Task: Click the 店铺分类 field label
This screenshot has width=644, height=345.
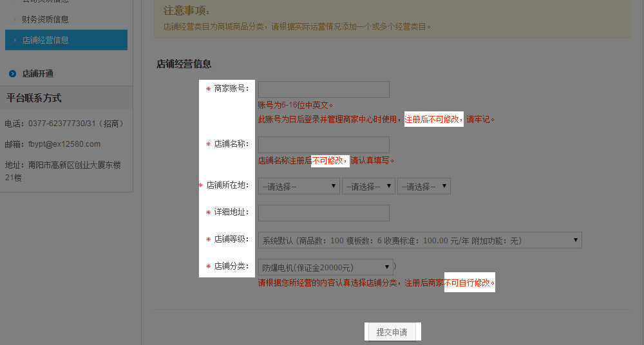Action: 231,266
